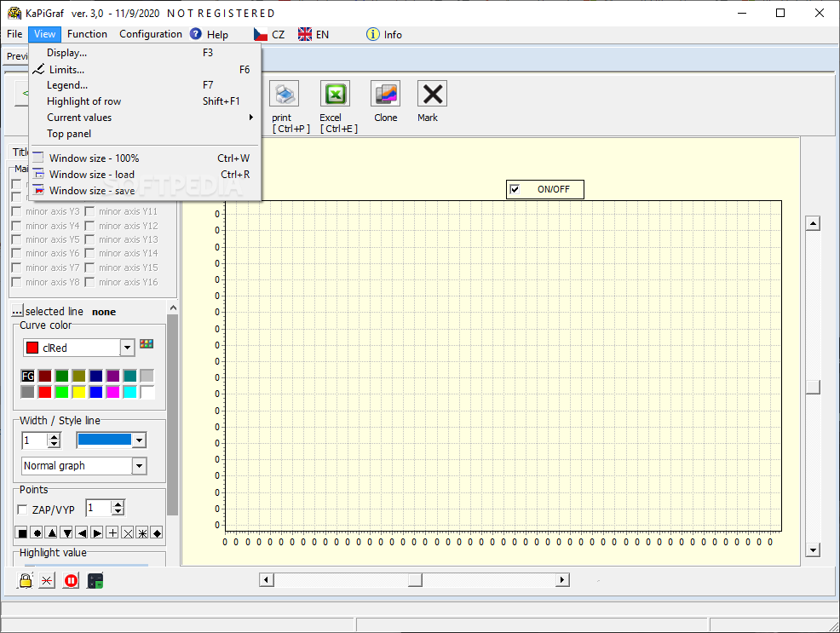
Task: Select the square point marker
Action: coord(22,532)
